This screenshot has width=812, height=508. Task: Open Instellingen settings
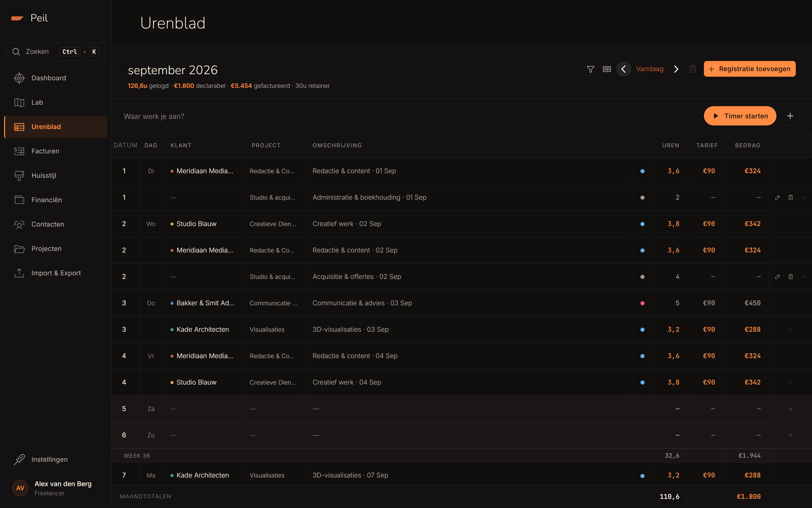[x=55, y=459]
